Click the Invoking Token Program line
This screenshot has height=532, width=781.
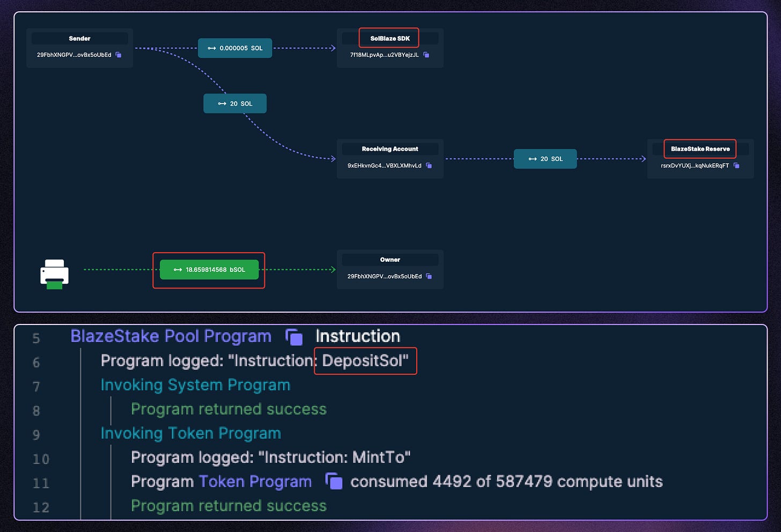pyautogui.click(x=191, y=433)
